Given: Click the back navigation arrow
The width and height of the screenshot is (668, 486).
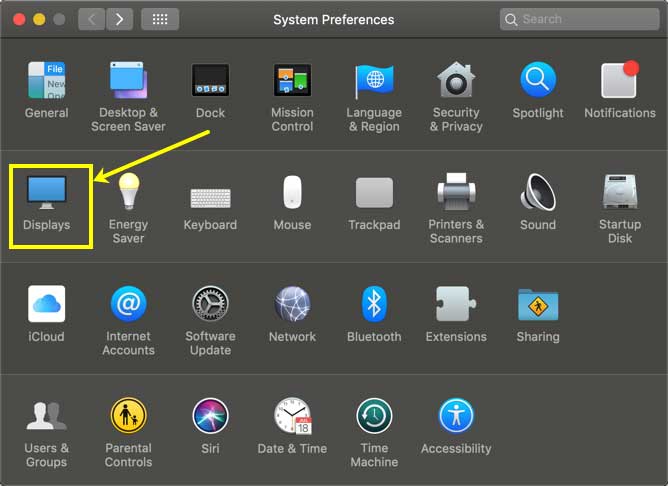Looking at the screenshot, I should [91, 19].
